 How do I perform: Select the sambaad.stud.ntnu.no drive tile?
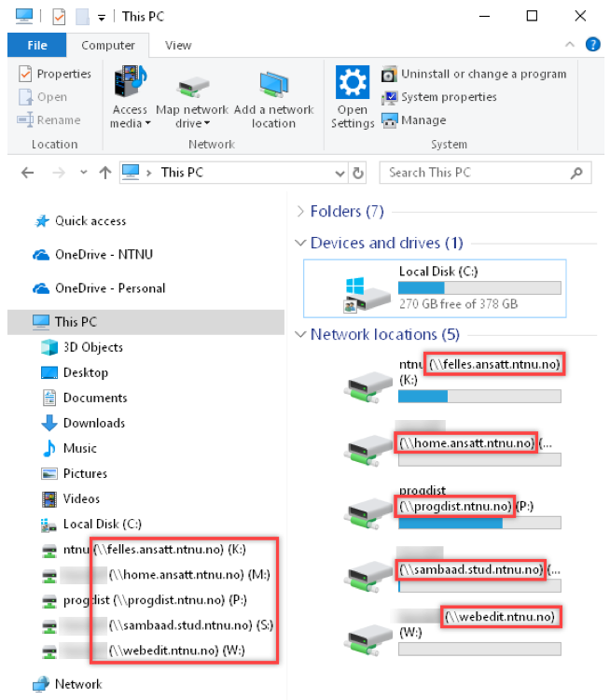click(452, 570)
